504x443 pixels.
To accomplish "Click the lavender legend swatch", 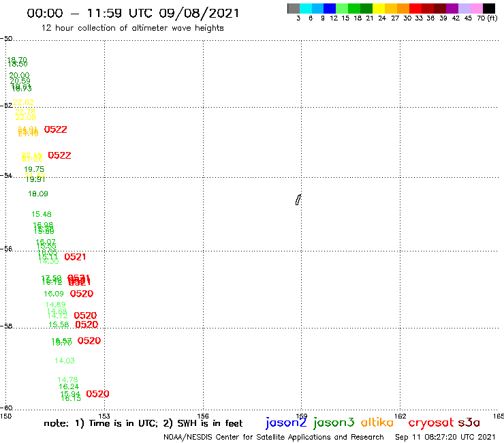I will point(464,8).
